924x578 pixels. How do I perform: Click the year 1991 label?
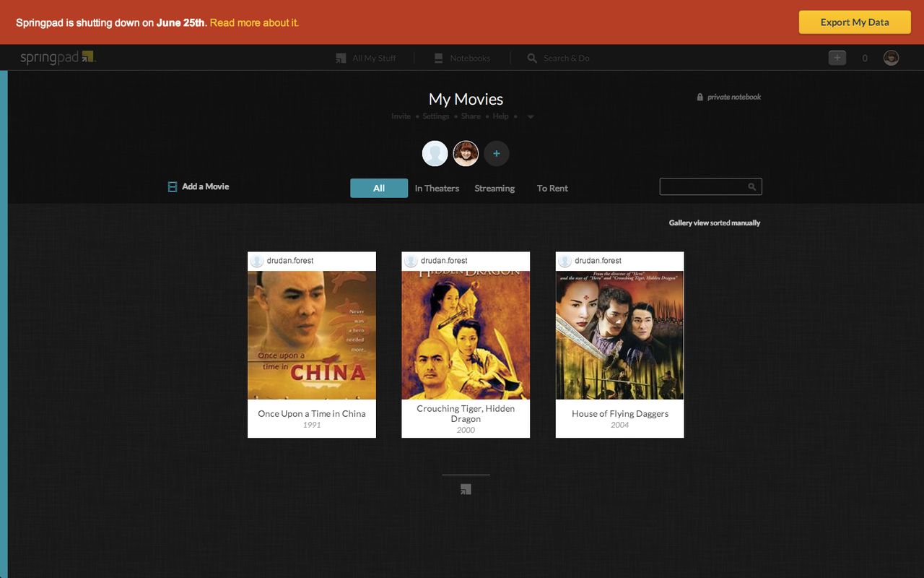pyautogui.click(x=312, y=425)
